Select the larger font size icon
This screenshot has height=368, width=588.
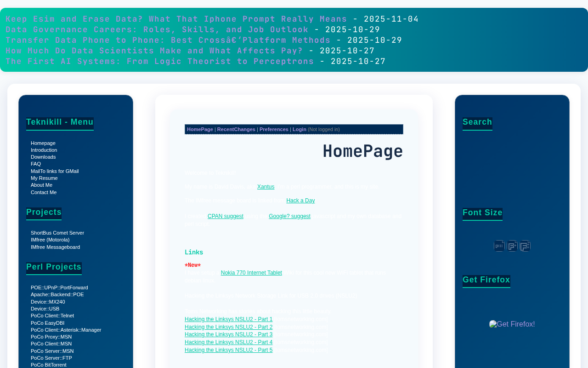[512, 246]
